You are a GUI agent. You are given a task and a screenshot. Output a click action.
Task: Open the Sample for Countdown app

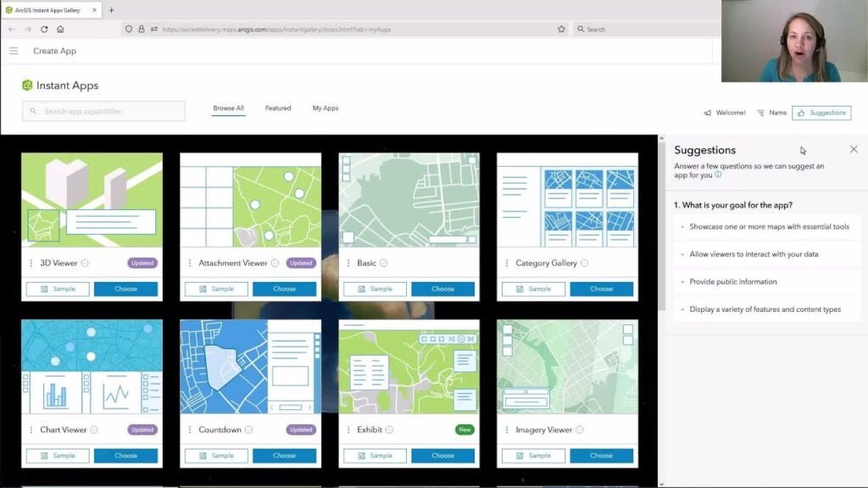(216, 456)
